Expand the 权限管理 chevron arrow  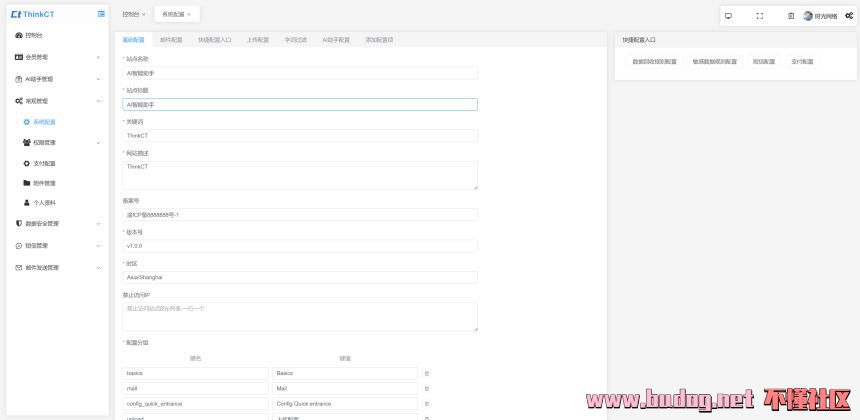coord(99,143)
